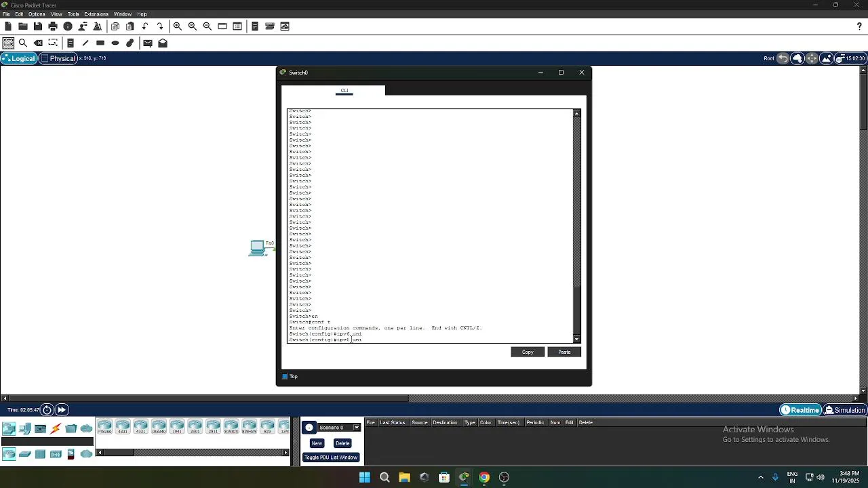868x488 pixels.
Task: Open the network information icon
Action: click(x=68, y=26)
